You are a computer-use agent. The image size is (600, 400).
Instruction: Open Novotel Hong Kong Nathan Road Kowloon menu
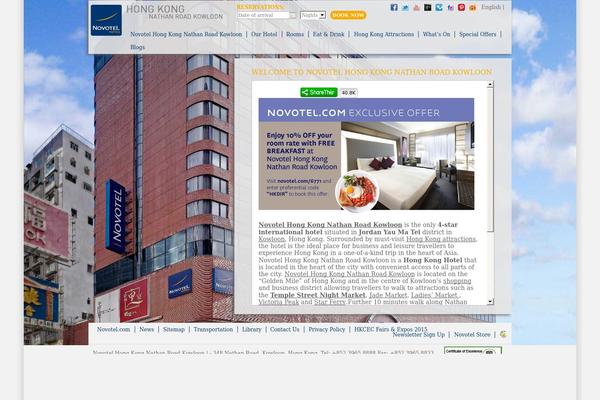[186, 34]
